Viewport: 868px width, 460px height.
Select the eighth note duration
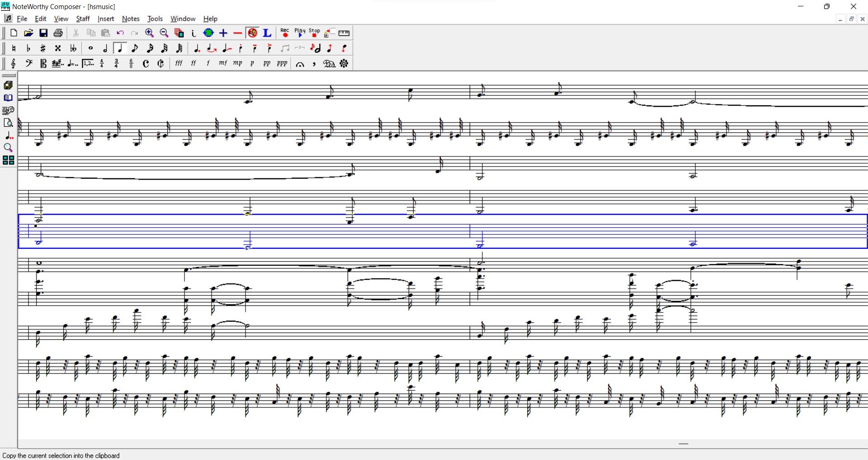point(135,48)
